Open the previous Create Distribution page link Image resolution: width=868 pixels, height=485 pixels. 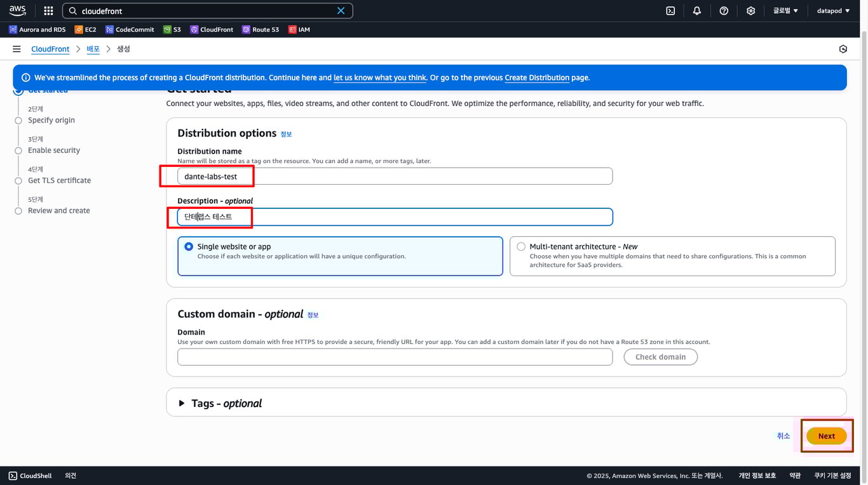pyautogui.click(x=537, y=77)
